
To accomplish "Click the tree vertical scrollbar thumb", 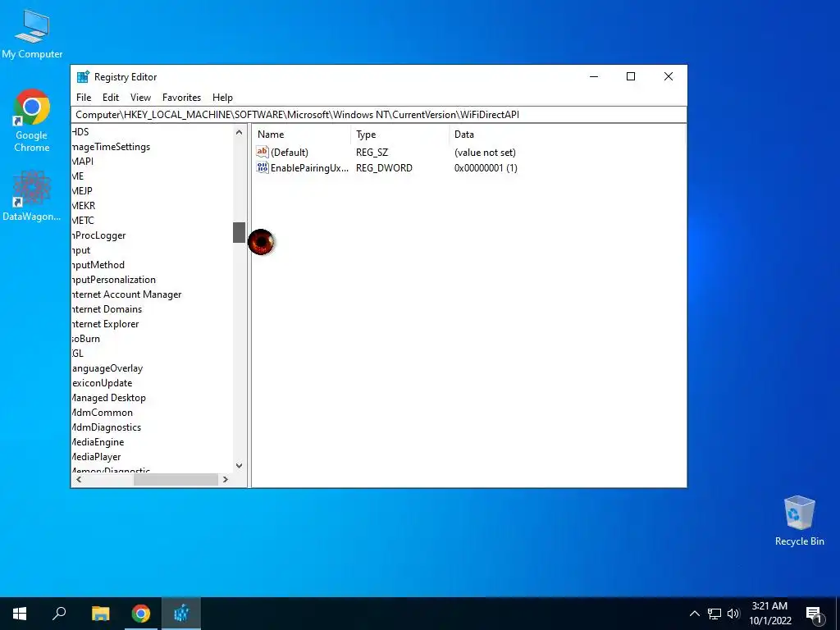I will [239, 232].
